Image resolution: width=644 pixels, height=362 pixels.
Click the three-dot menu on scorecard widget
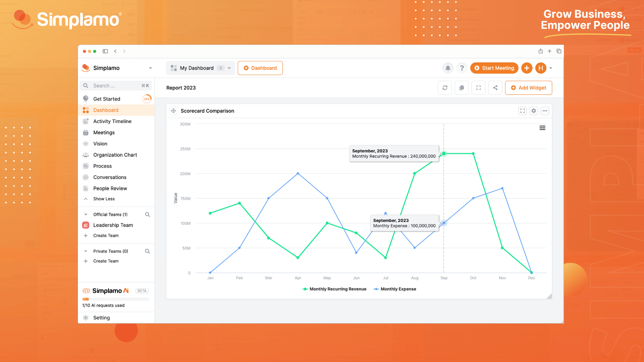(545, 111)
